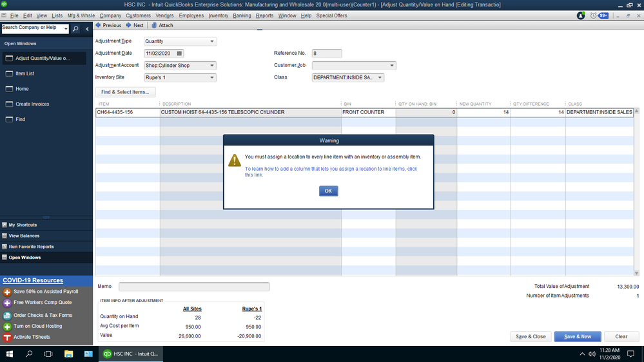The height and width of the screenshot is (362, 644).
Task: Click the user account icon in menu bar
Action: click(581, 15)
